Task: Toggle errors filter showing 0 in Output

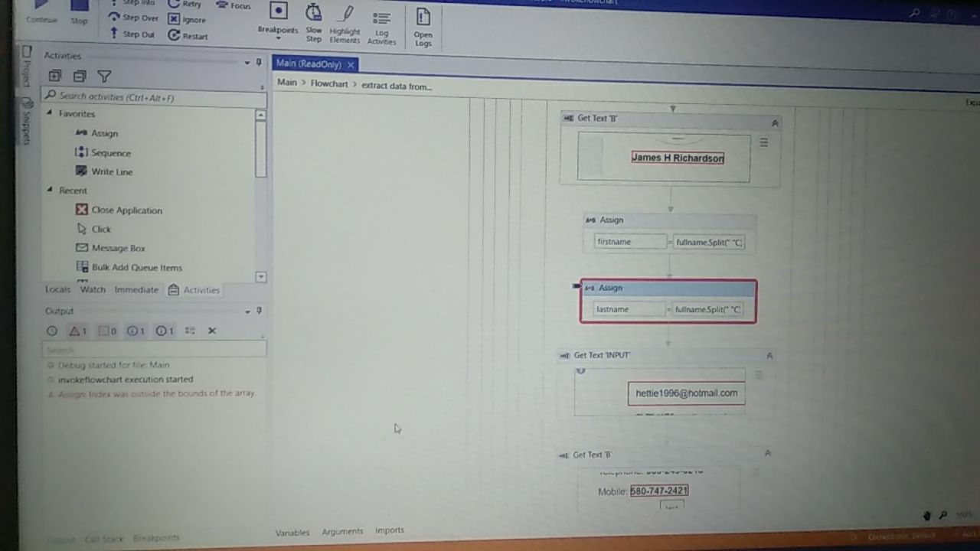Action: [x=107, y=331]
